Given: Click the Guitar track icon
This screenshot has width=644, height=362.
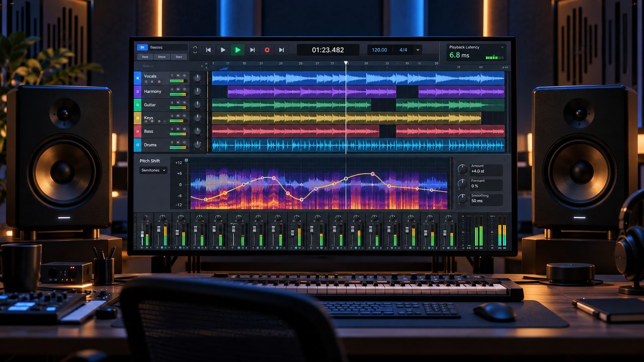Looking at the screenshot, I should (x=137, y=105).
